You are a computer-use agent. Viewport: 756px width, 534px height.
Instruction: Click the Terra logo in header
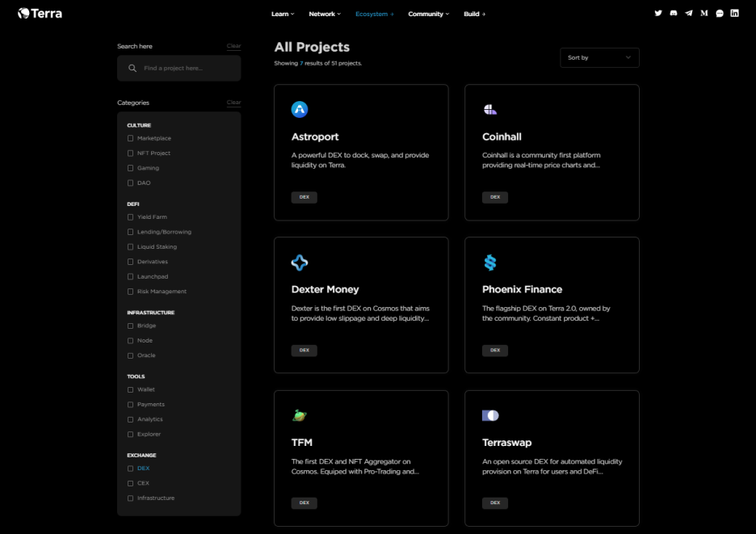pyautogui.click(x=40, y=14)
